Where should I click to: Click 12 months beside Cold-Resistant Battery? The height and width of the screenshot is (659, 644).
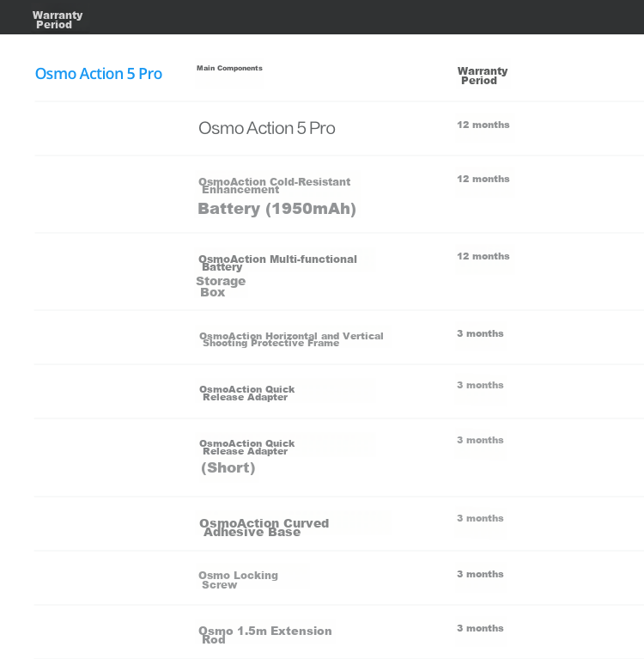[x=483, y=179]
